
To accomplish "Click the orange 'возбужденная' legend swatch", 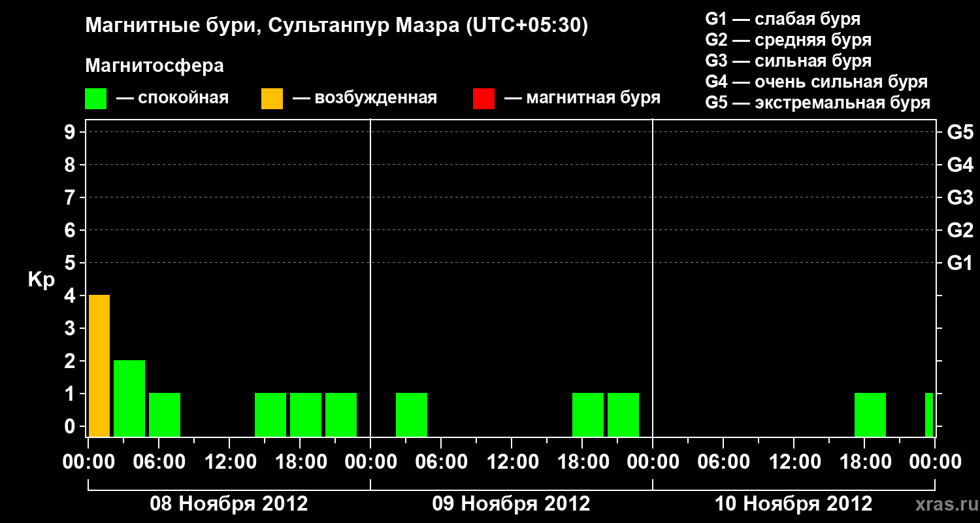I will coord(272,99).
